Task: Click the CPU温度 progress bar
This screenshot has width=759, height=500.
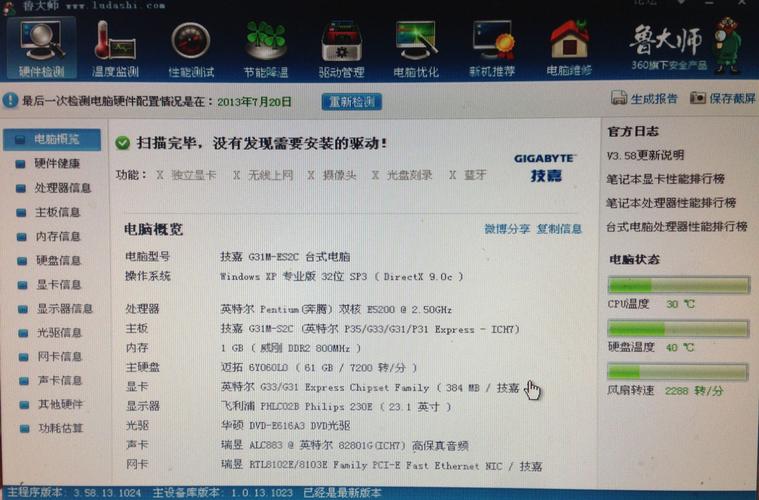Action: (x=678, y=285)
